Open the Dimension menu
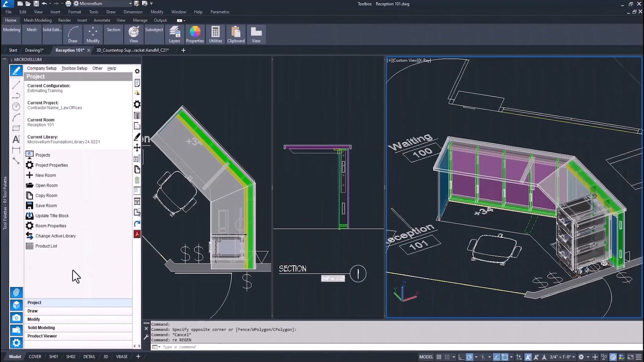644x362 pixels. click(x=133, y=12)
